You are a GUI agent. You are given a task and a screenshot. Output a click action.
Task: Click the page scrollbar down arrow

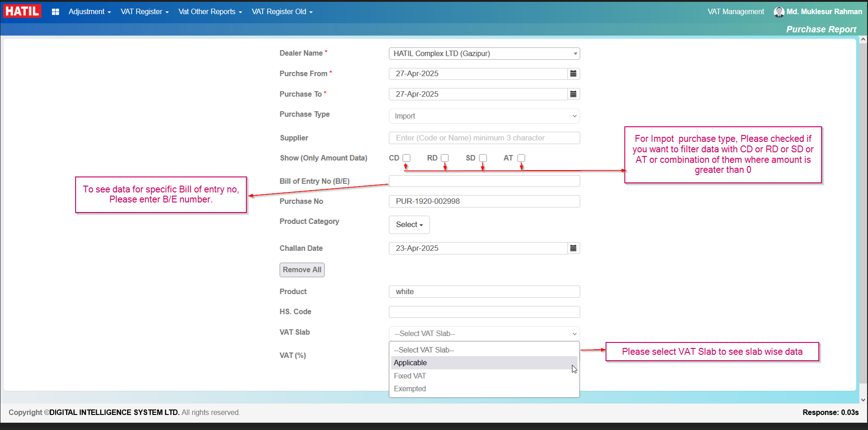click(x=863, y=399)
